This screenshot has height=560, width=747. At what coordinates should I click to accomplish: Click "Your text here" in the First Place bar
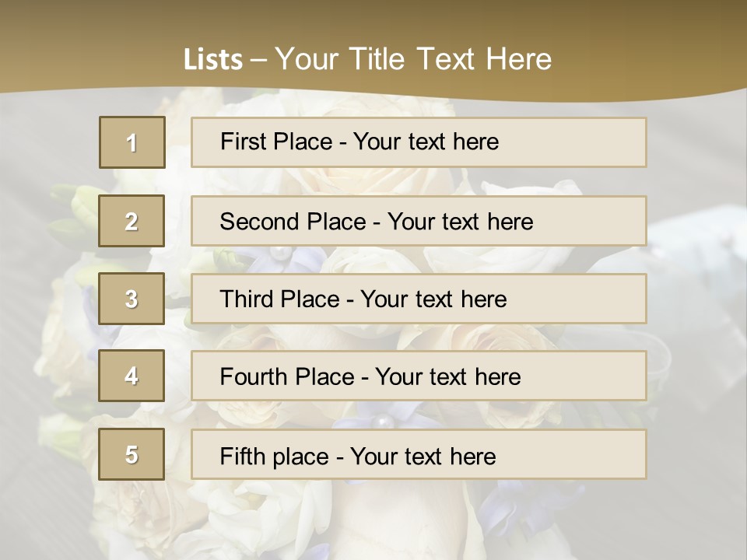coord(426,142)
